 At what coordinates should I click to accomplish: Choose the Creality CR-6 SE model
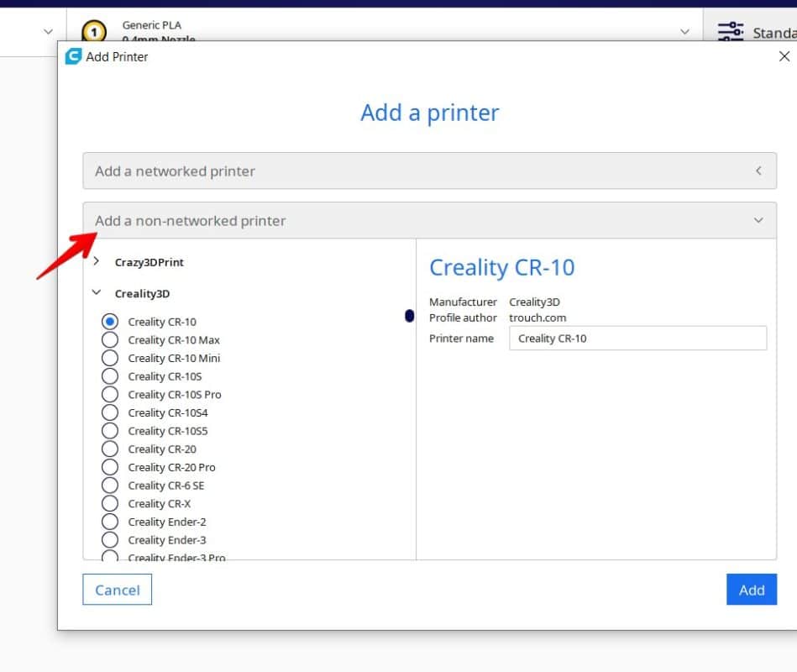[110, 485]
